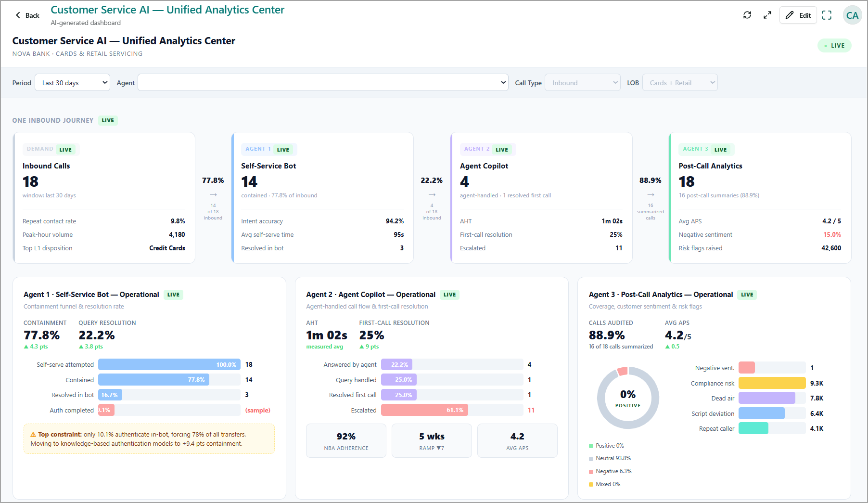The height and width of the screenshot is (503, 868).
Task: Click the Escalated 61.1% red bar
Action: coord(424,410)
